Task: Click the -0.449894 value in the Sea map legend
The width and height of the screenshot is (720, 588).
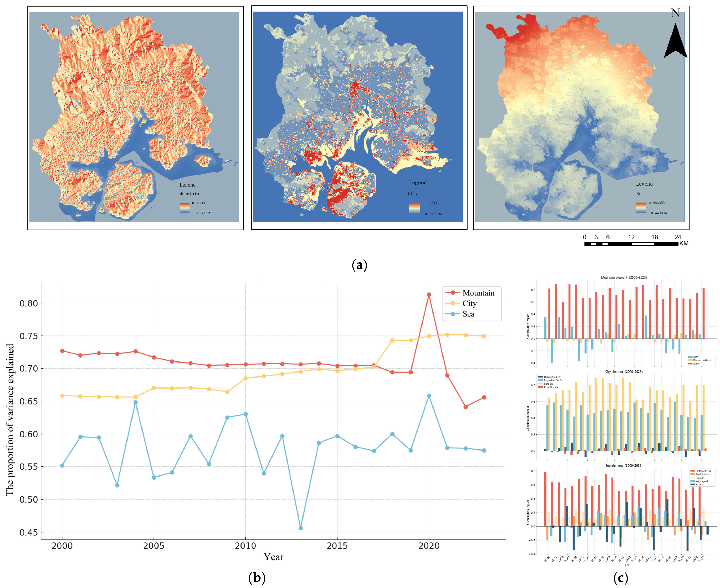Action: tap(658, 213)
